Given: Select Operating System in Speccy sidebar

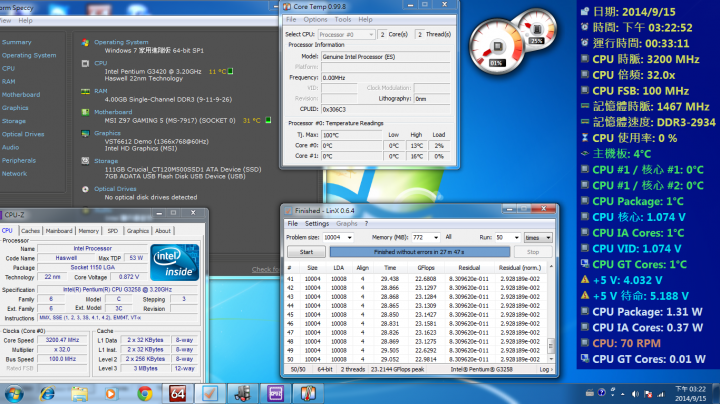Looking at the screenshot, I should pos(29,56).
